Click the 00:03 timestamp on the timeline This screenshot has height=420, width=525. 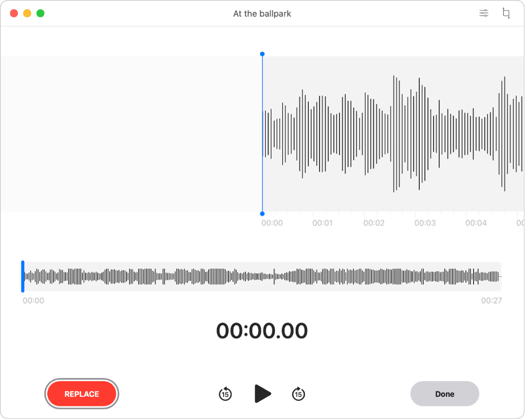click(424, 222)
